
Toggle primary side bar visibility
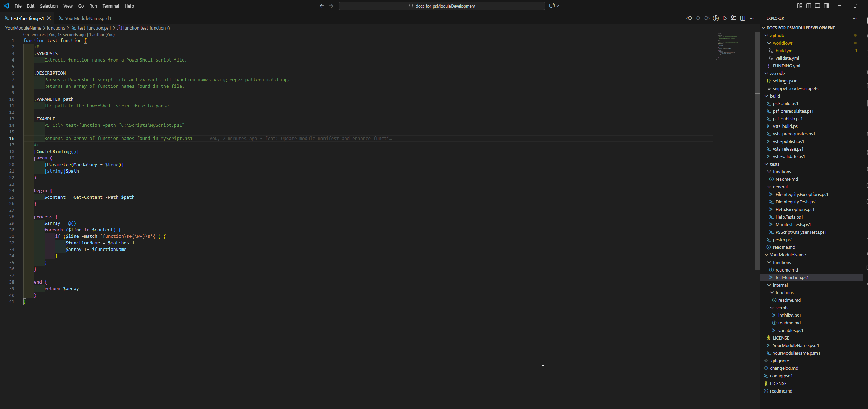pyautogui.click(x=809, y=6)
